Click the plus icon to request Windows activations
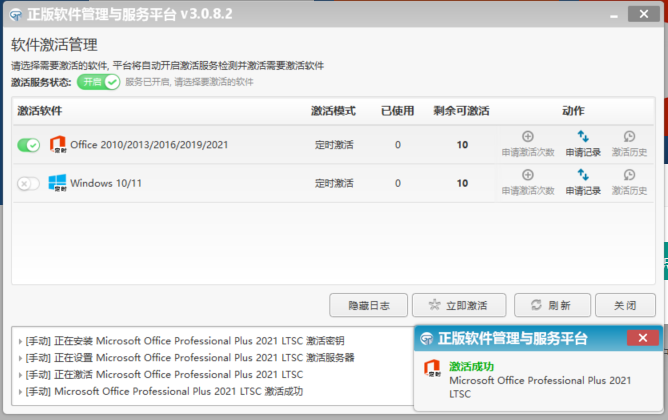Image resolution: width=668 pixels, height=420 pixels. click(528, 175)
